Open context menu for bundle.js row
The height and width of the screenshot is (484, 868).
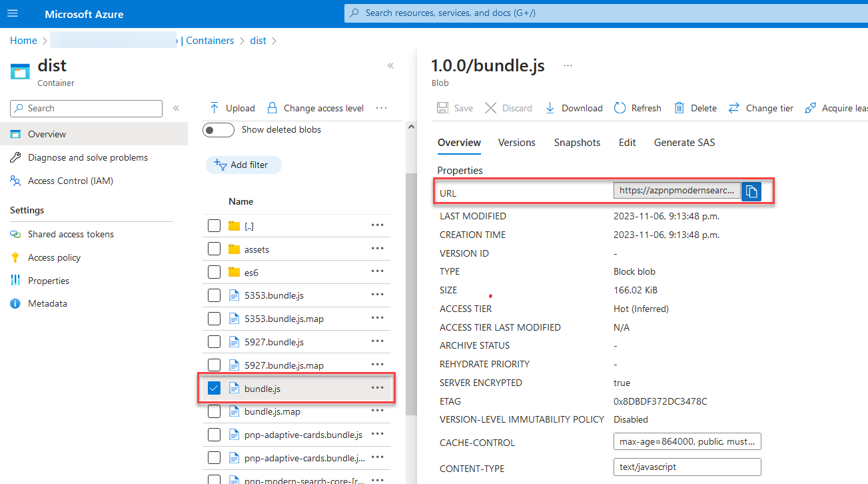[x=378, y=388]
